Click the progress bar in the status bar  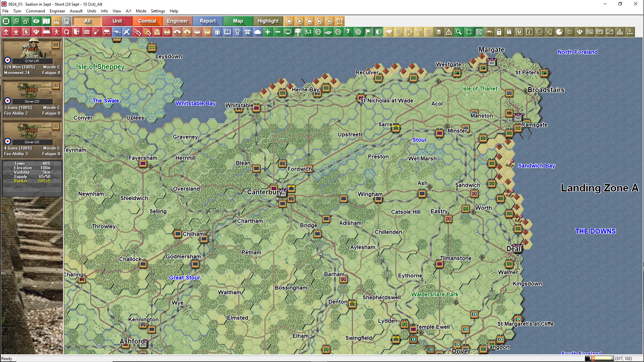[x=599, y=358]
